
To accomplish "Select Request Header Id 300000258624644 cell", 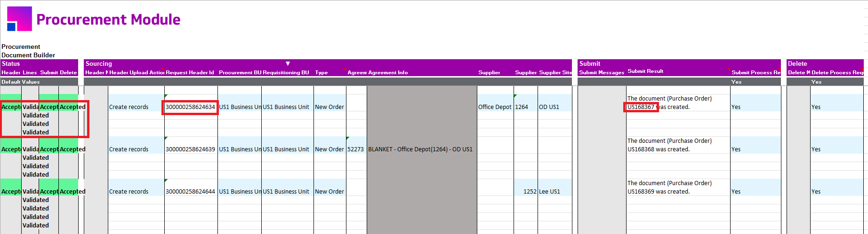I will tap(190, 192).
